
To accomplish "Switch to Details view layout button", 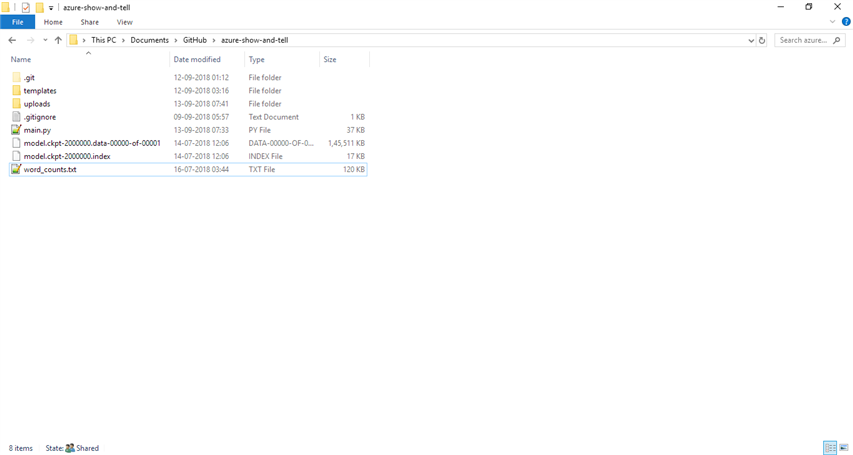I will pyautogui.click(x=830, y=448).
